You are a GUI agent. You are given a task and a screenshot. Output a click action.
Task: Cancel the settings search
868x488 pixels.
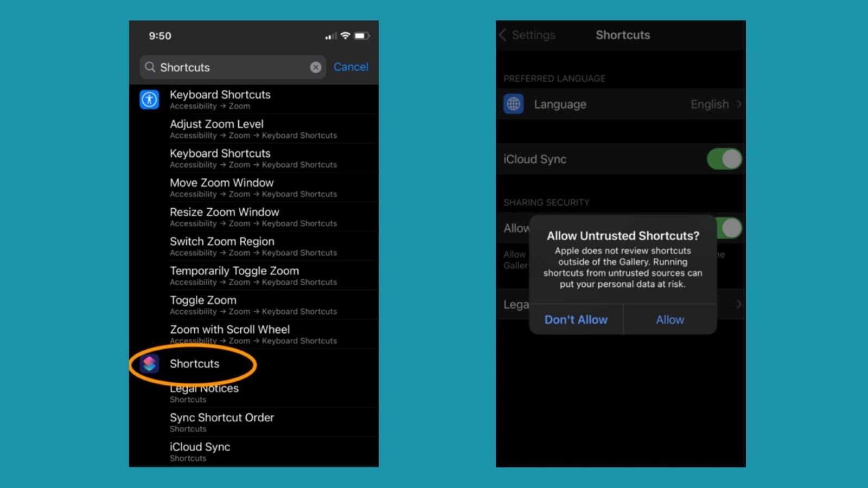pyautogui.click(x=350, y=67)
